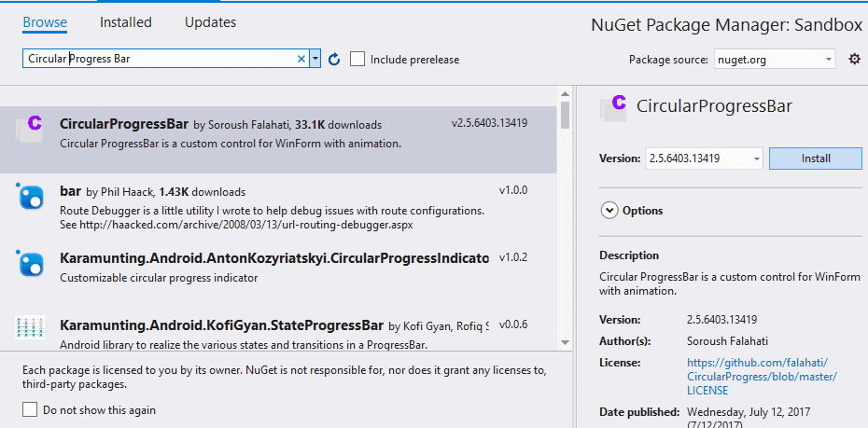Clear search text with the X icon
868x428 pixels.
[x=301, y=59]
